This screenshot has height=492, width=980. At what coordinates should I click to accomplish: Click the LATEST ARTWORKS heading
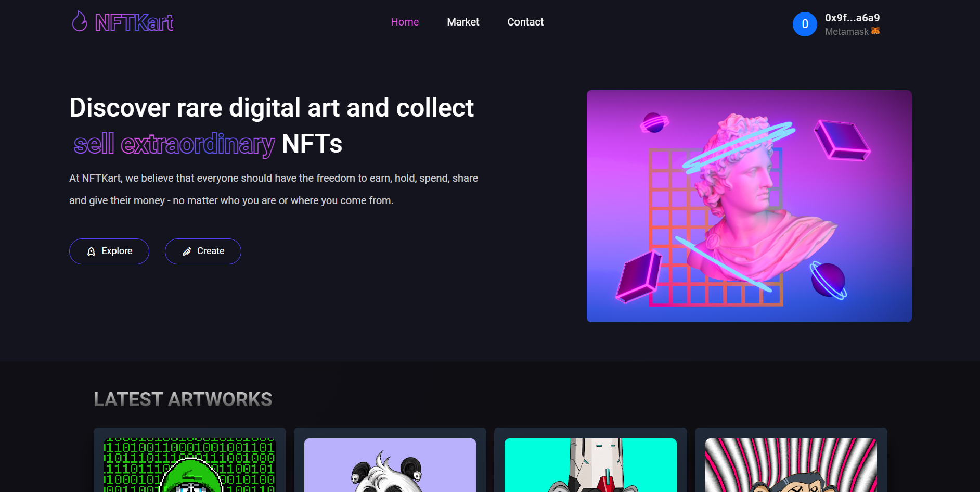tap(183, 399)
